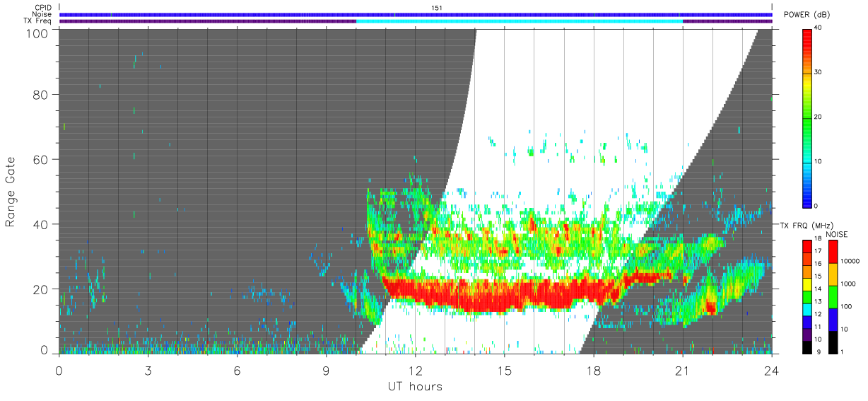Click the 21 tick on the UT hours axis
The image size is (868, 401).
coord(682,370)
